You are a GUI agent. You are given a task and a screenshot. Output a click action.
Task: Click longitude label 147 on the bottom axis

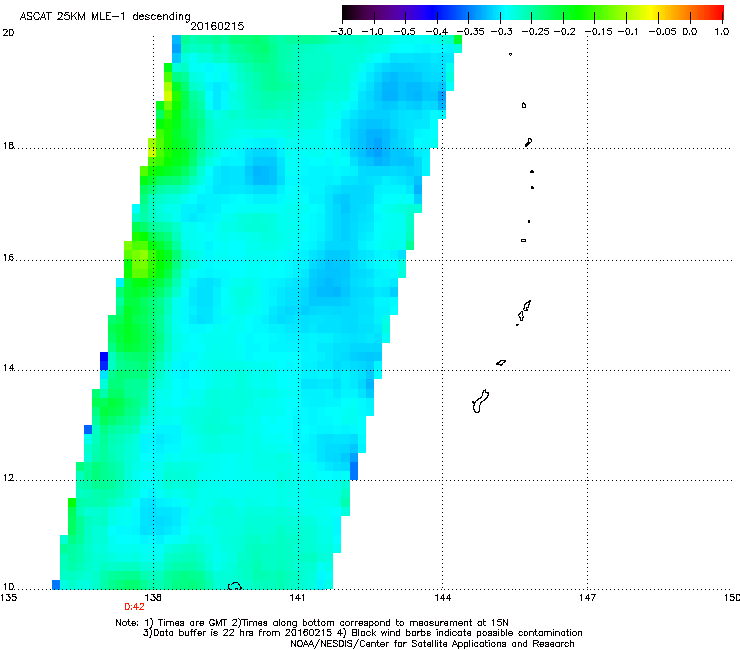(588, 598)
